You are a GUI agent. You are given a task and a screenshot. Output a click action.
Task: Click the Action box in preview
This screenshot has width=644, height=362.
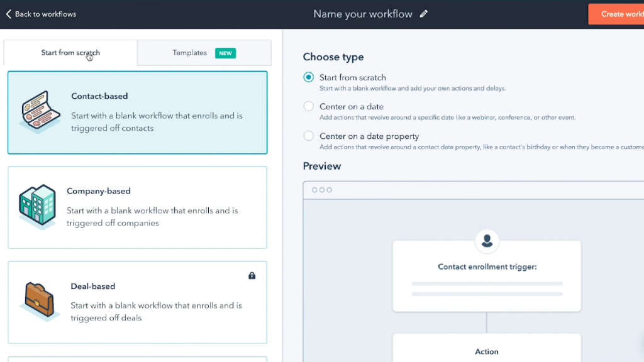487,348
